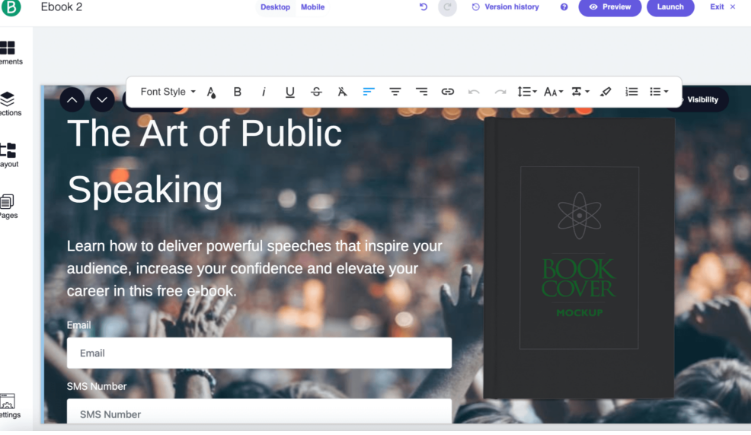
Task: Apply strikethrough to selected text
Action: point(316,92)
